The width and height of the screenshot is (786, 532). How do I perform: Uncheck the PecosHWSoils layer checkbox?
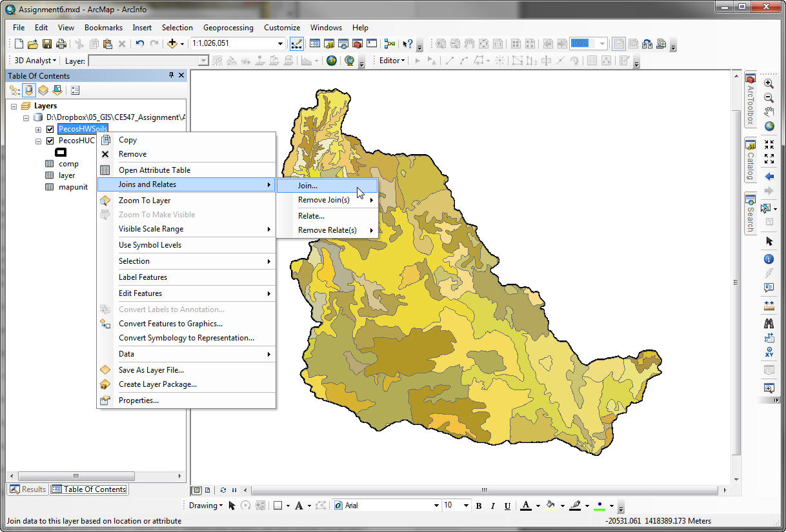coord(50,130)
